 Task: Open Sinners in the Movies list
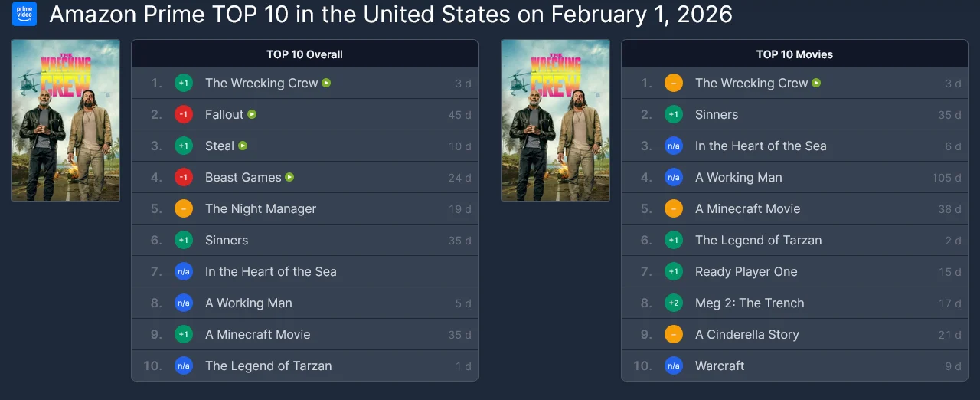(x=717, y=114)
